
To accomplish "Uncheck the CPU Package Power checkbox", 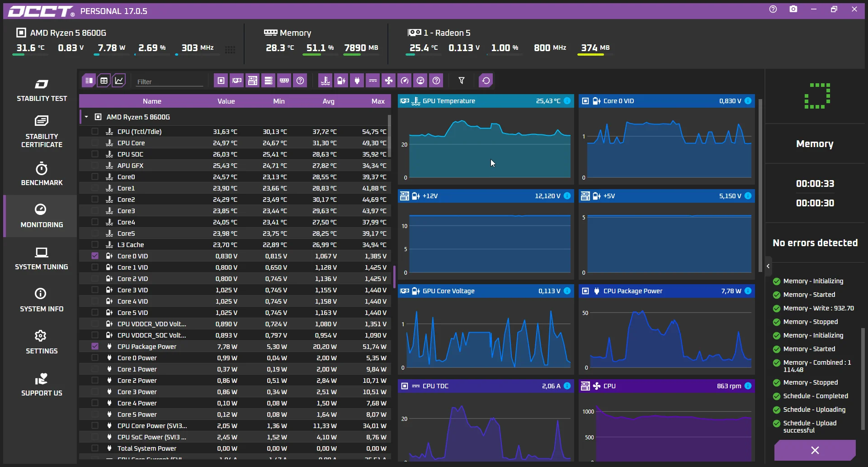I will pos(95,346).
